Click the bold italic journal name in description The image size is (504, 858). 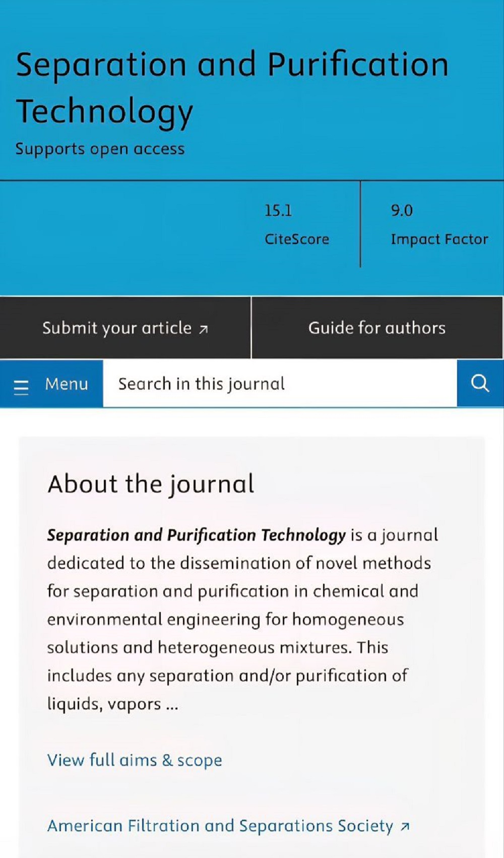click(196, 535)
